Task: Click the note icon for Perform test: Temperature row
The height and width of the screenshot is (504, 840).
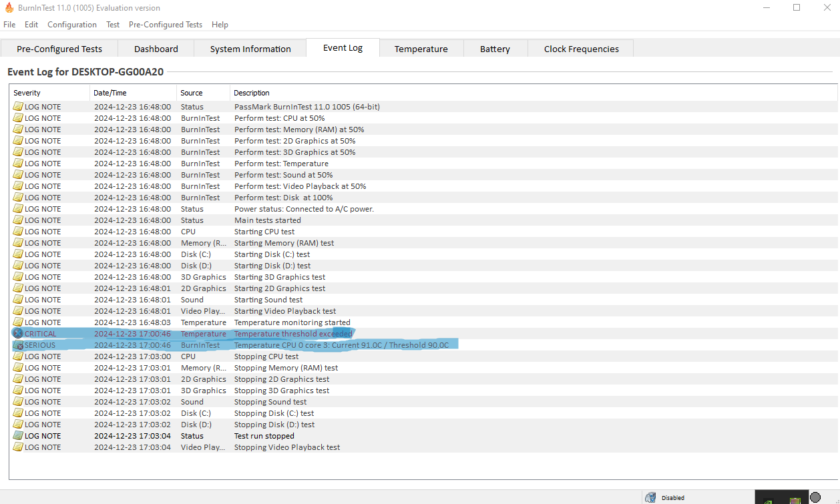Action: coord(18,164)
